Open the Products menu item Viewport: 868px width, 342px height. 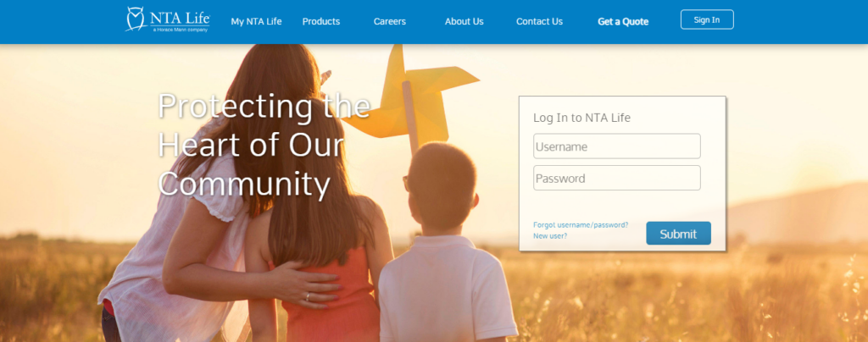pos(321,21)
